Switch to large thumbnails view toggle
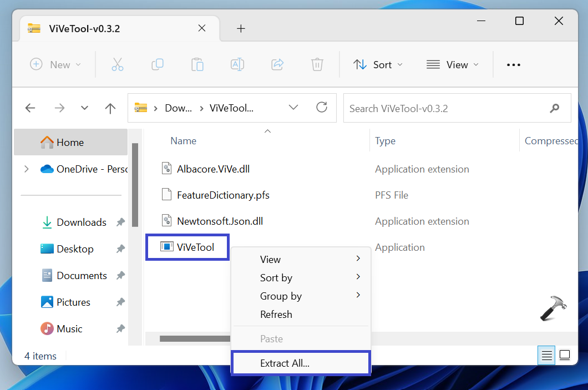Viewport: 588px width, 390px height. pos(565,356)
